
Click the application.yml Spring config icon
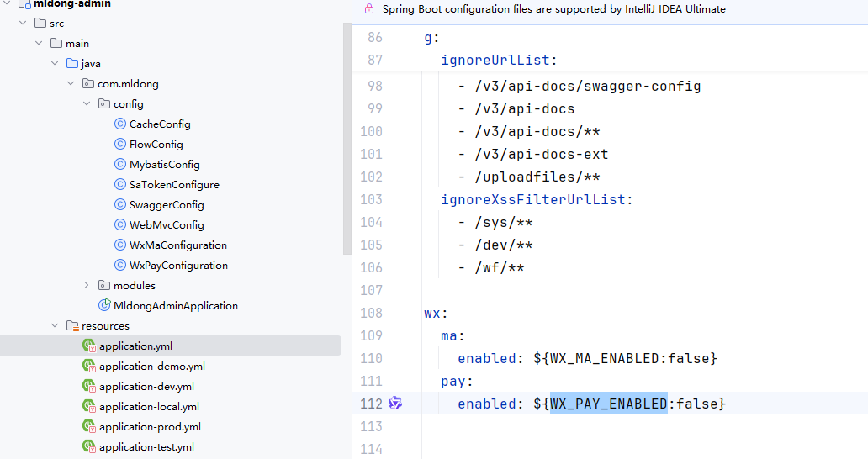pos(88,346)
